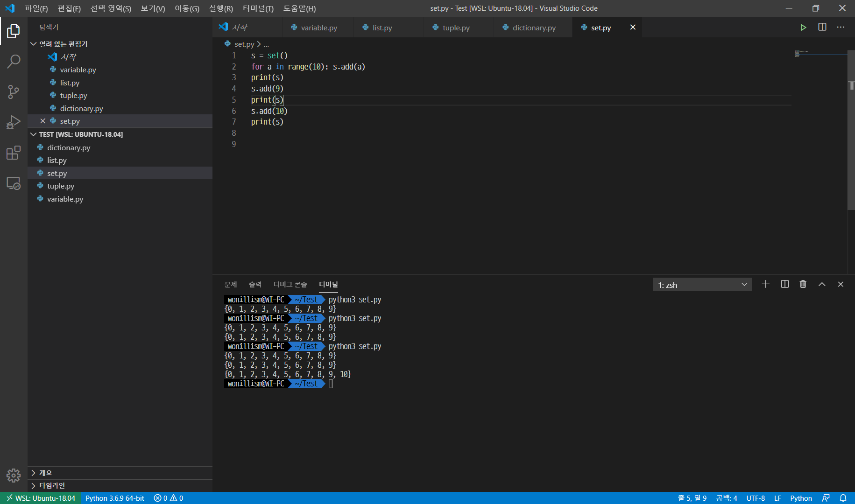Open the Selection menu
Viewport: 855px width, 504px height.
[x=111, y=8]
